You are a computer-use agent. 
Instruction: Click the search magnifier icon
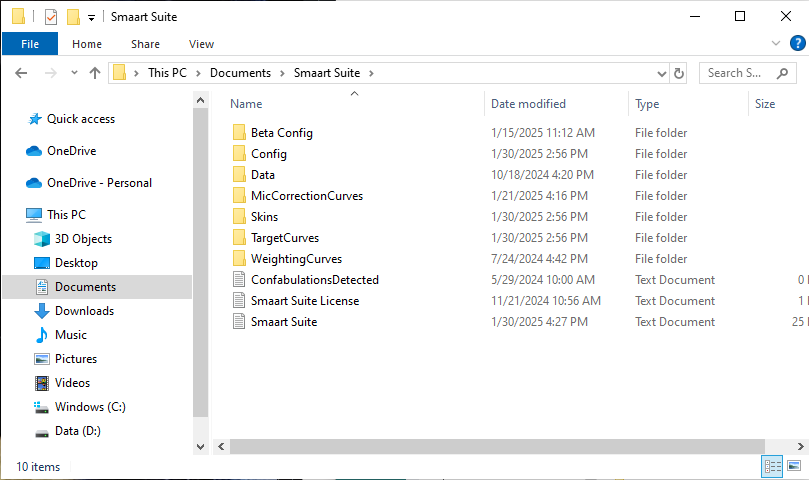783,73
